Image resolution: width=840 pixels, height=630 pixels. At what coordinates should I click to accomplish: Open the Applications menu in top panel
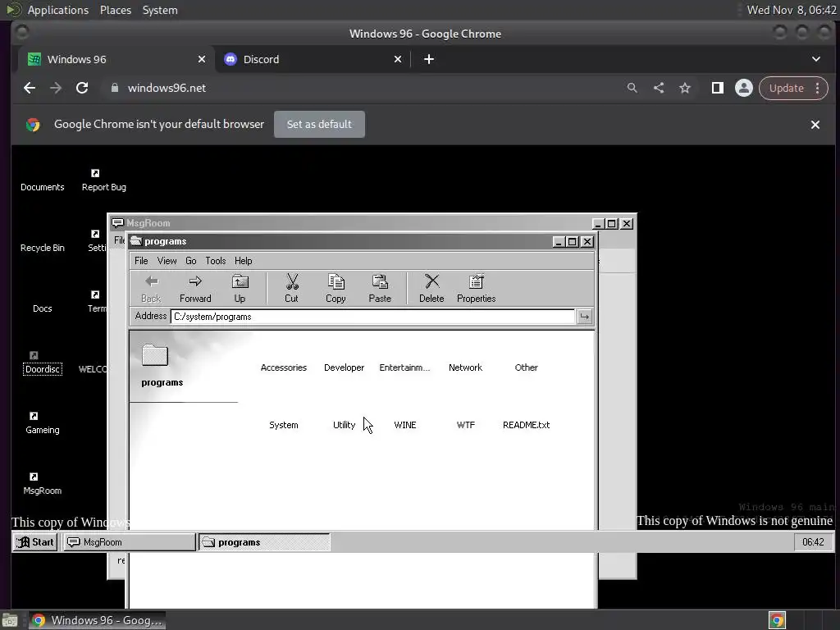pos(58,10)
